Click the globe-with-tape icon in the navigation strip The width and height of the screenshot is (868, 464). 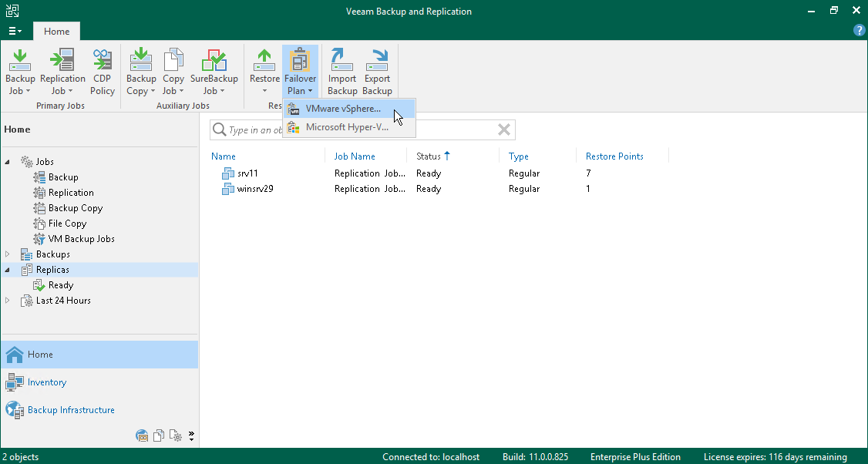click(142, 435)
